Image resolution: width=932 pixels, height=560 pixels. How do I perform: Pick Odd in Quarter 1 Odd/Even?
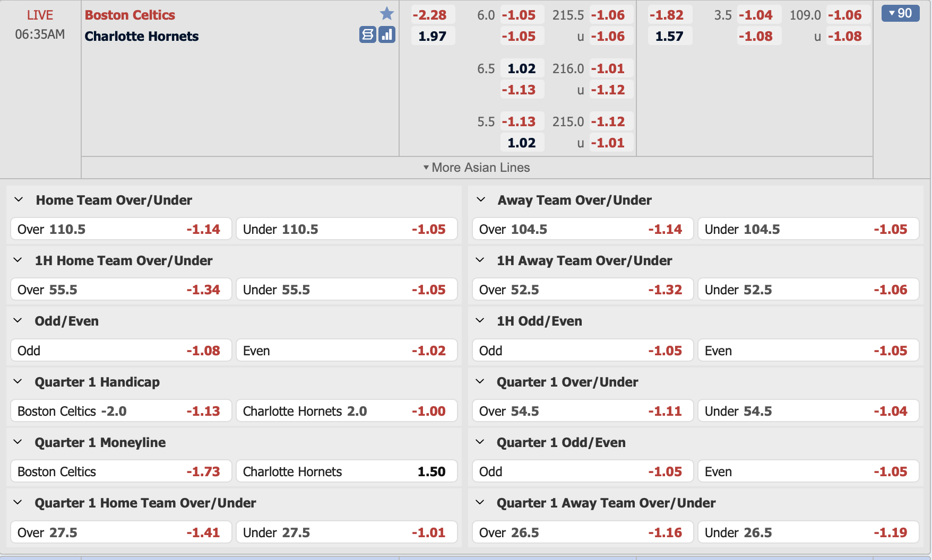point(583,471)
